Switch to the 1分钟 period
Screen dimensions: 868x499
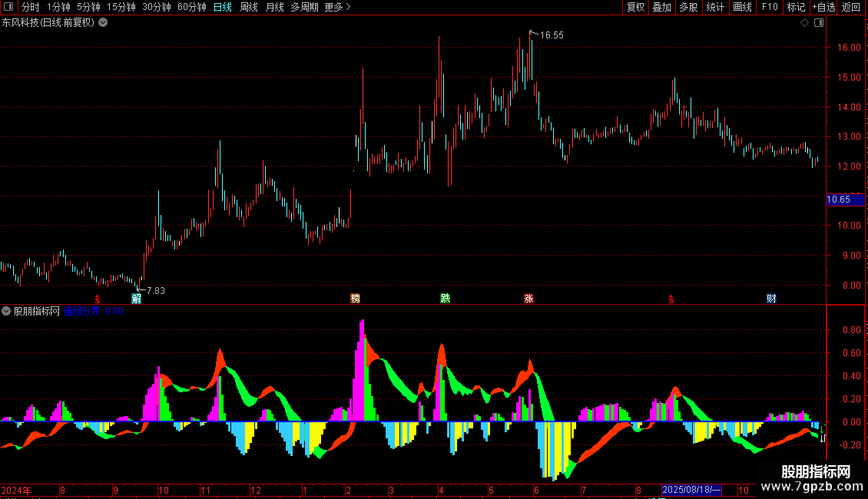pyautogui.click(x=58, y=7)
